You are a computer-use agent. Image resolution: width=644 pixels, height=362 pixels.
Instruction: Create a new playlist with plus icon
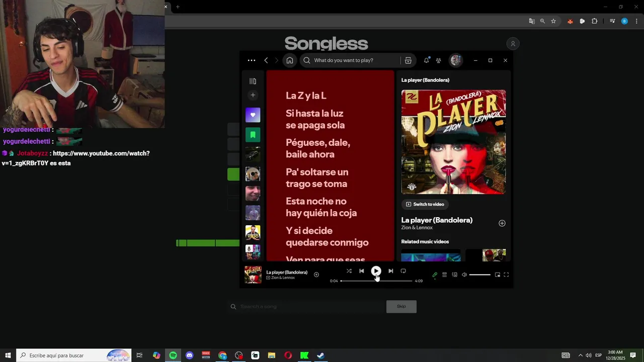pos(253,95)
